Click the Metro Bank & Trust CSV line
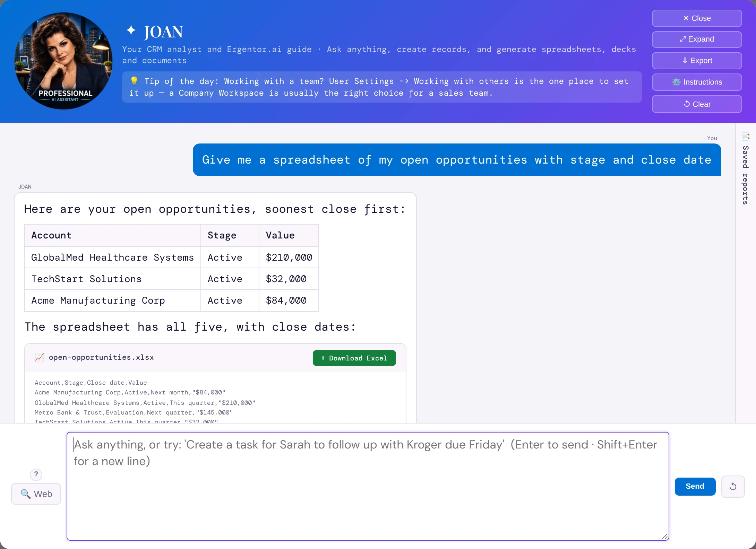The width and height of the screenshot is (756, 549). tap(134, 412)
